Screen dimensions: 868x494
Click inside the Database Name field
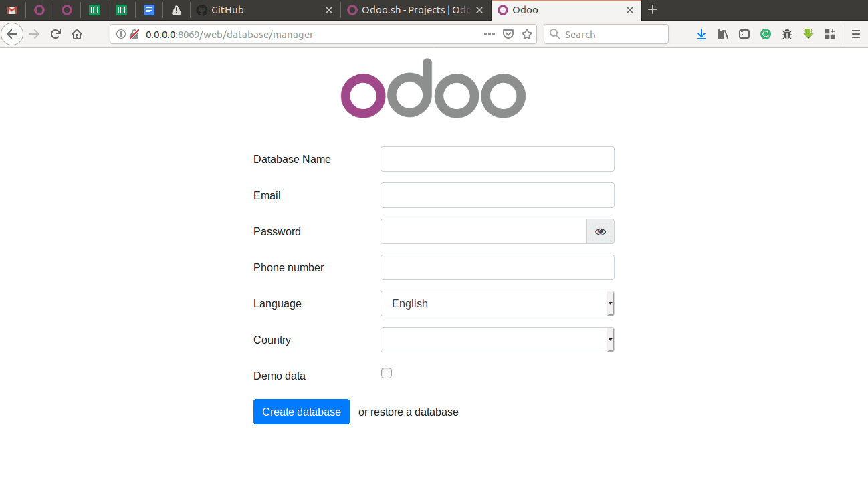click(x=497, y=159)
